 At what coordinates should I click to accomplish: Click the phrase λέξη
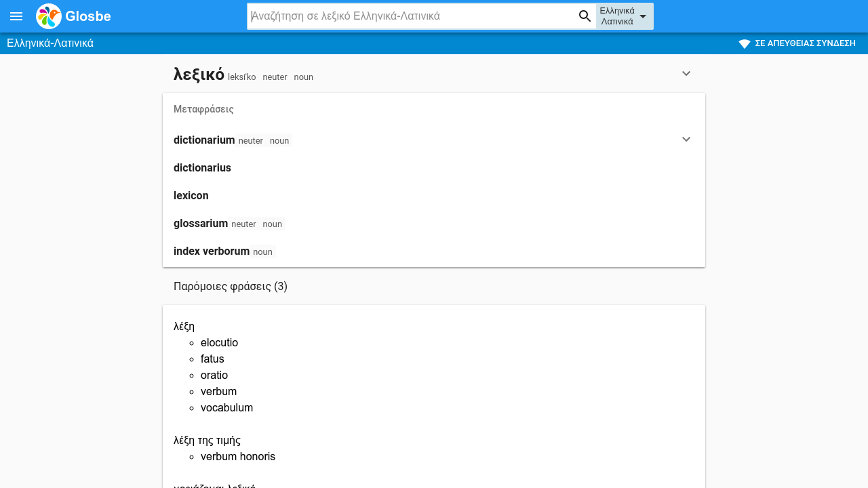point(184,327)
